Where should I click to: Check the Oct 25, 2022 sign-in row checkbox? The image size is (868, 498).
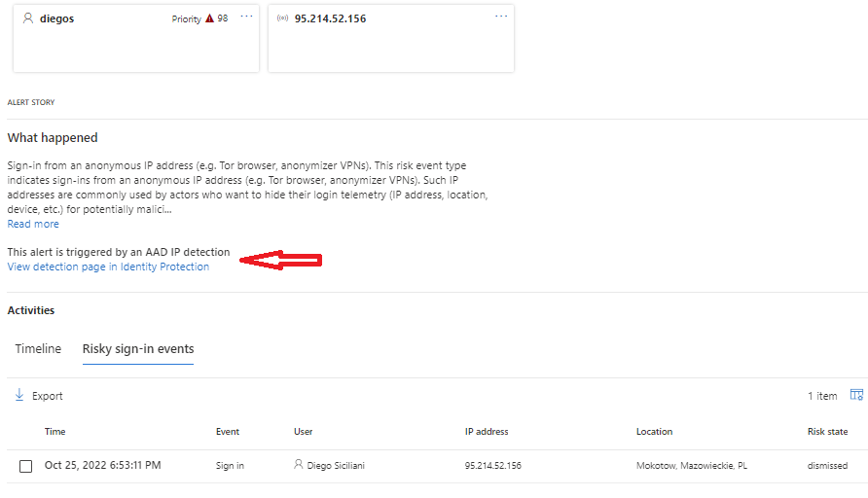pyautogui.click(x=26, y=466)
